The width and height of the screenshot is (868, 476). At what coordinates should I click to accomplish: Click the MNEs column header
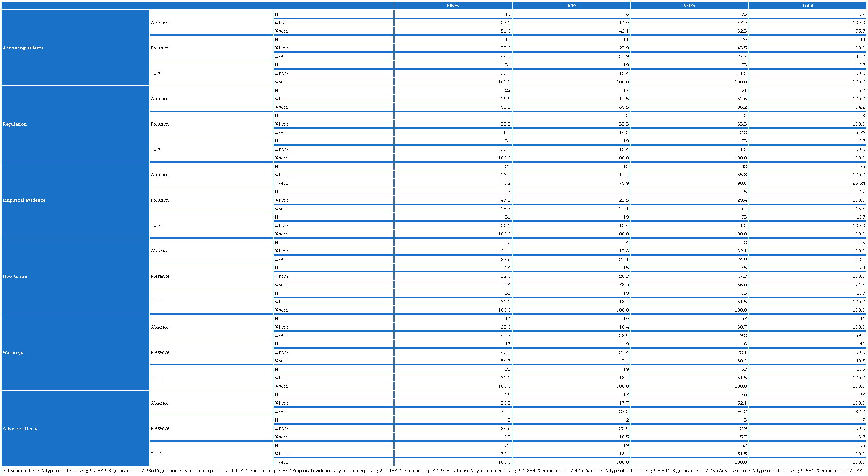coord(453,6)
